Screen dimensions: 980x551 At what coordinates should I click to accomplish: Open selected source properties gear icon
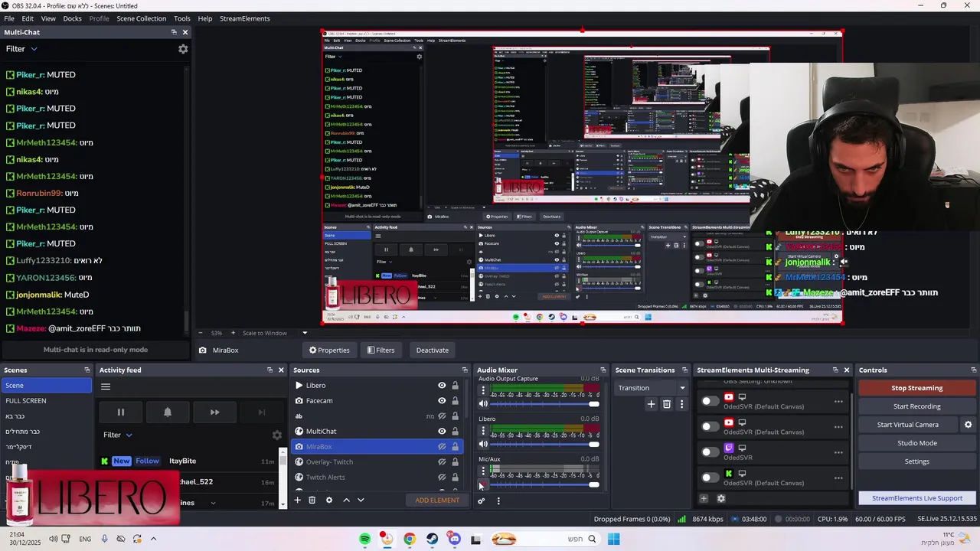click(329, 500)
